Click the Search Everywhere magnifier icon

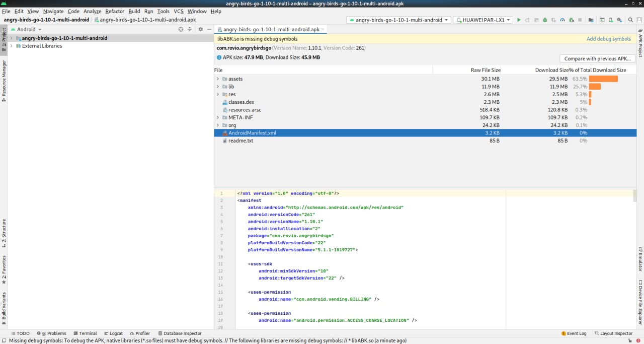630,20
